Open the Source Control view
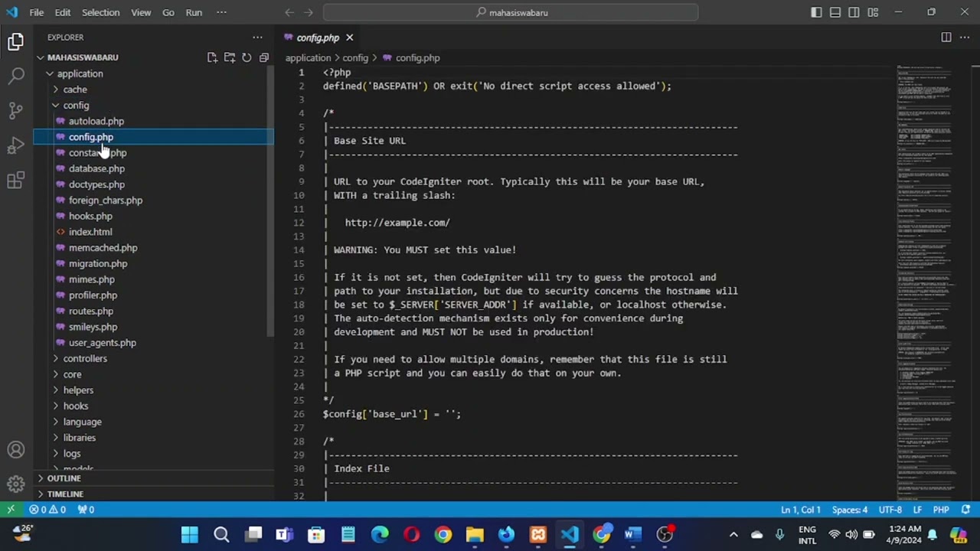The height and width of the screenshot is (551, 980). point(16,110)
